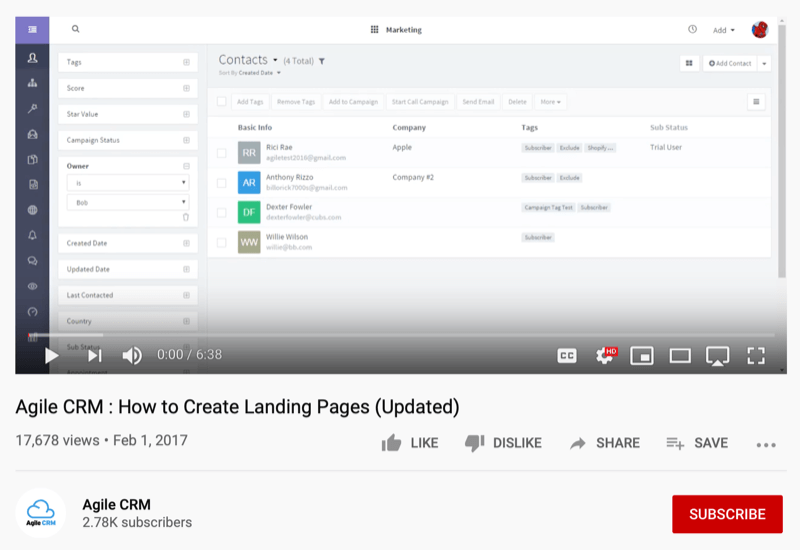Skip to next video
This screenshot has width=800, height=550.
(x=95, y=355)
